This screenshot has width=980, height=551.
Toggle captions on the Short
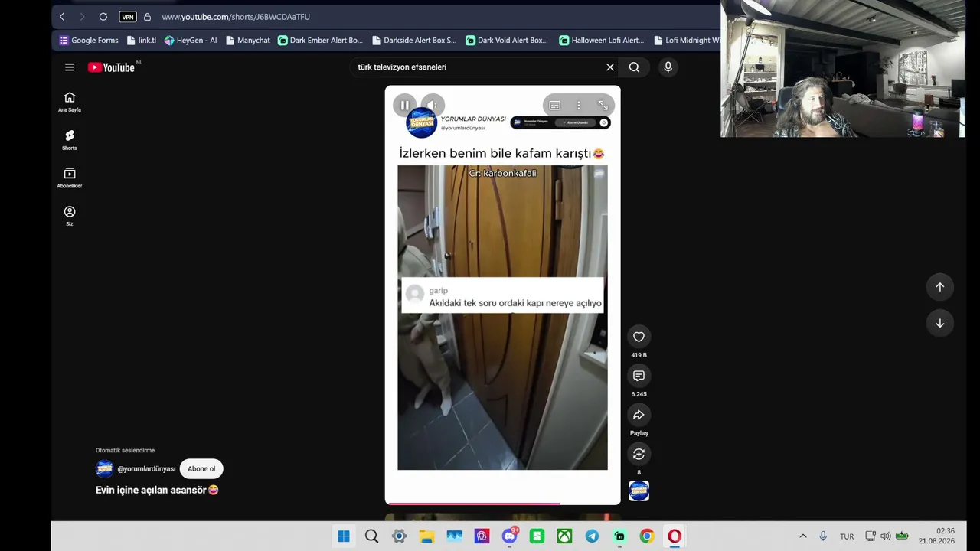pyautogui.click(x=555, y=105)
